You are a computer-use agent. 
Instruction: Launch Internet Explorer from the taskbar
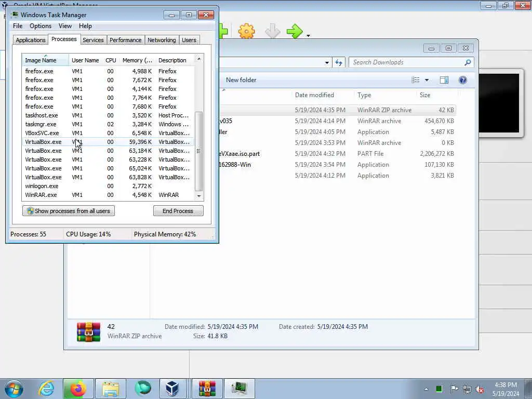click(x=46, y=389)
